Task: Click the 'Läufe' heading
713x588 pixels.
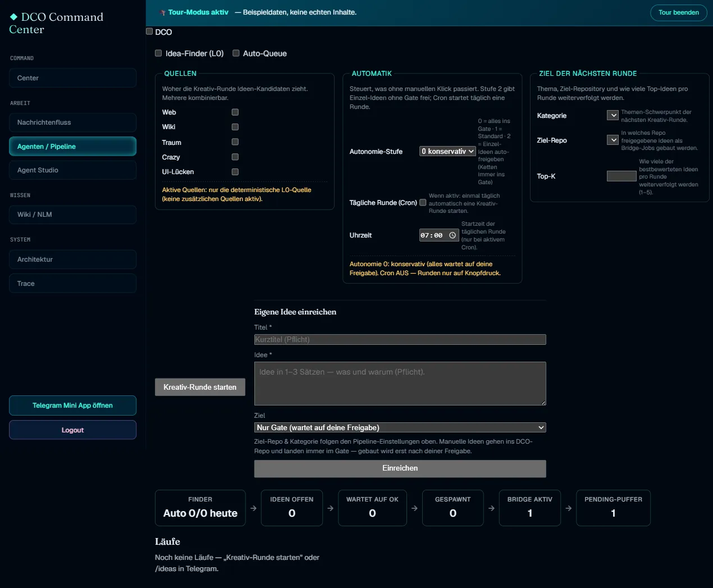Action: pos(167,541)
